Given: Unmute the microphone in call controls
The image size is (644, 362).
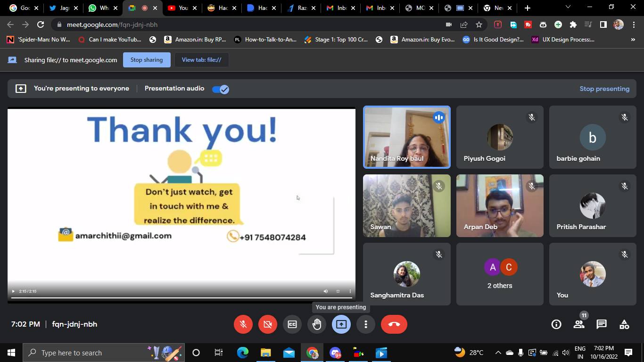Looking at the screenshot, I should tap(243, 324).
